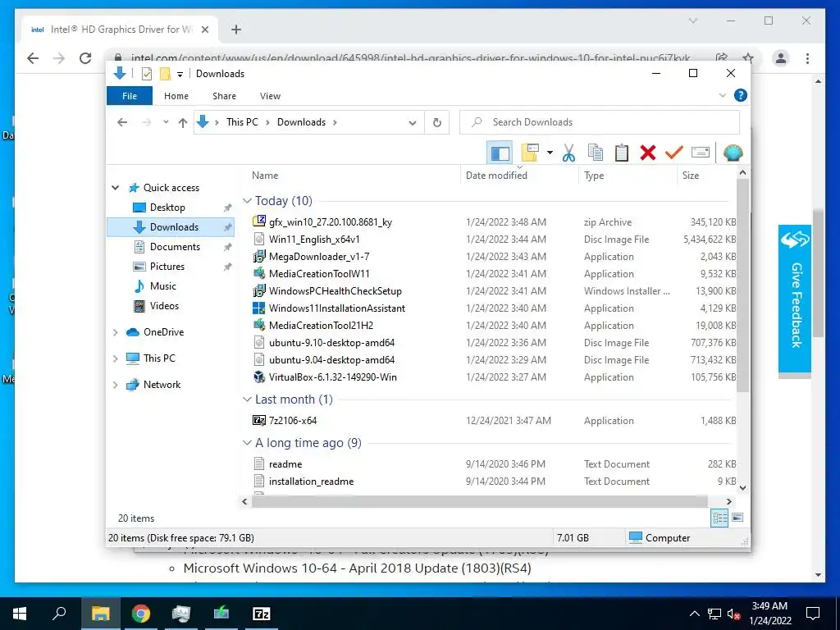Viewport: 840px width, 630px height.
Task: Open the Home ribbon tab
Action: 176,96
